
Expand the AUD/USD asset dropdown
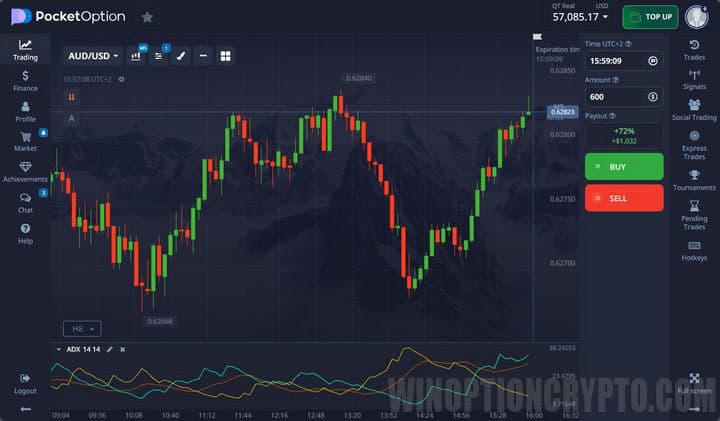[x=92, y=56]
